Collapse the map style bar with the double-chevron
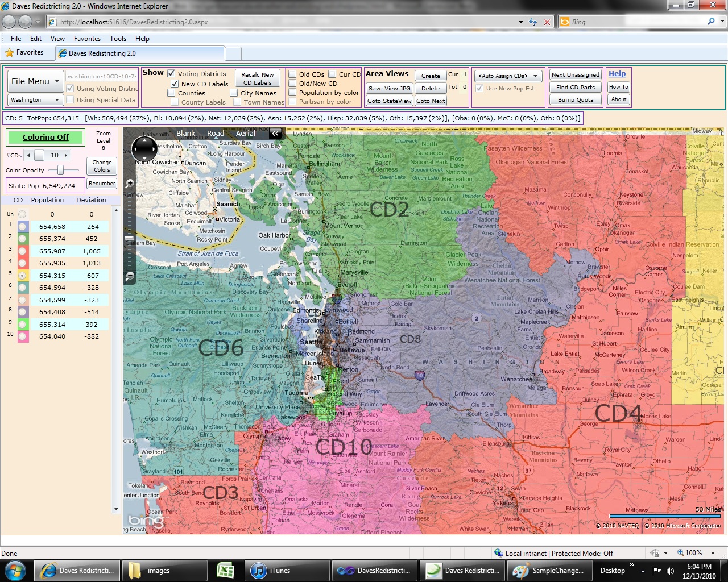Screen dimensions: 728x582 pos(275,134)
